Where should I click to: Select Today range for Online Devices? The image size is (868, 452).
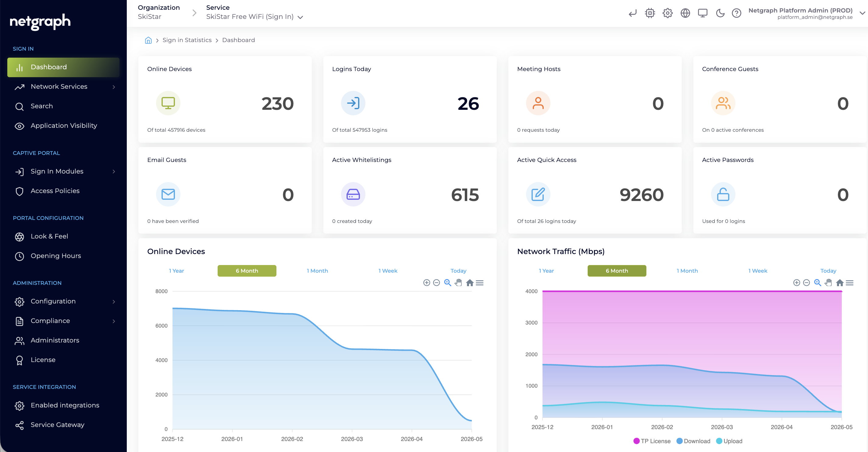click(458, 271)
